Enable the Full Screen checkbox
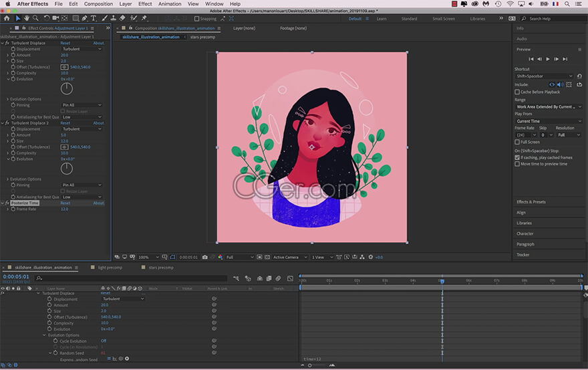 [517, 142]
